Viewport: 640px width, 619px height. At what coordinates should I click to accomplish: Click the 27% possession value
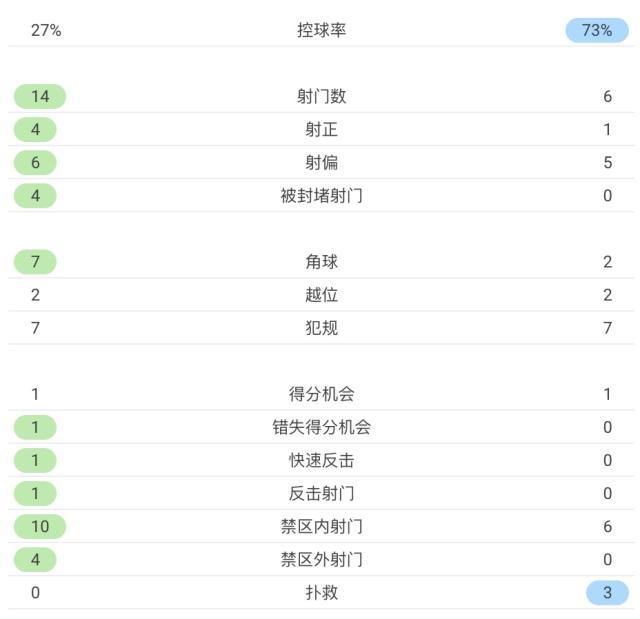coord(46,30)
